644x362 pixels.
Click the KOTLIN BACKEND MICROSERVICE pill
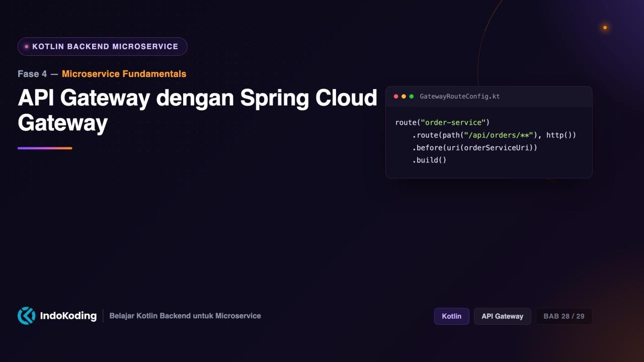tap(103, 46)
